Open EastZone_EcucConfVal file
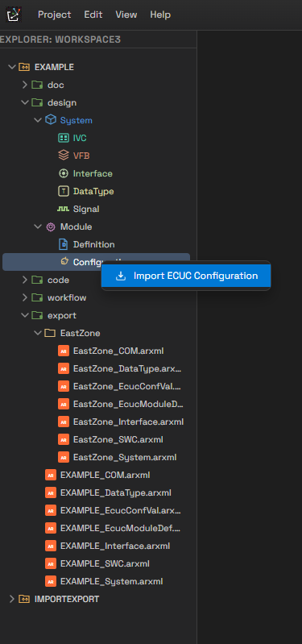 127,387
